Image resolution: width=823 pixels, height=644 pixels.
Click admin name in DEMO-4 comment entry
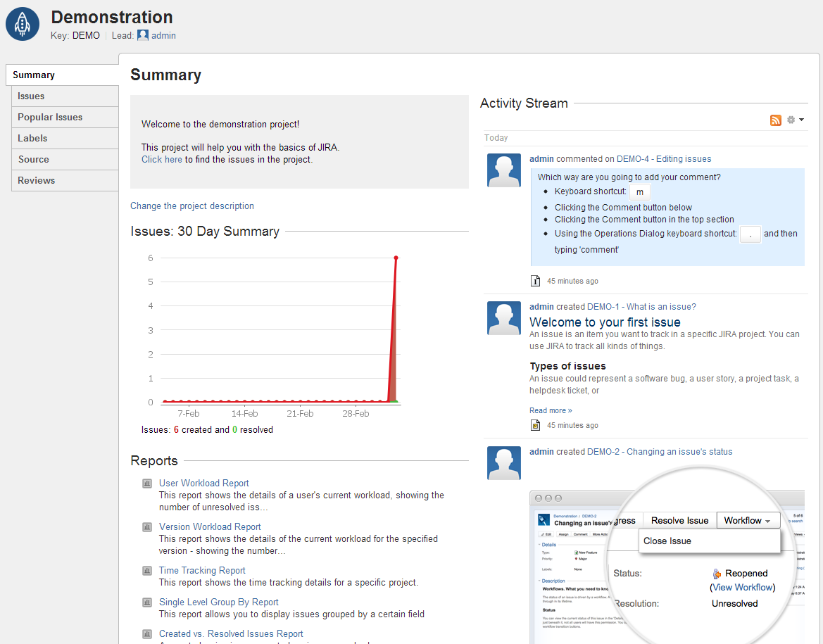tap(541, 159)
